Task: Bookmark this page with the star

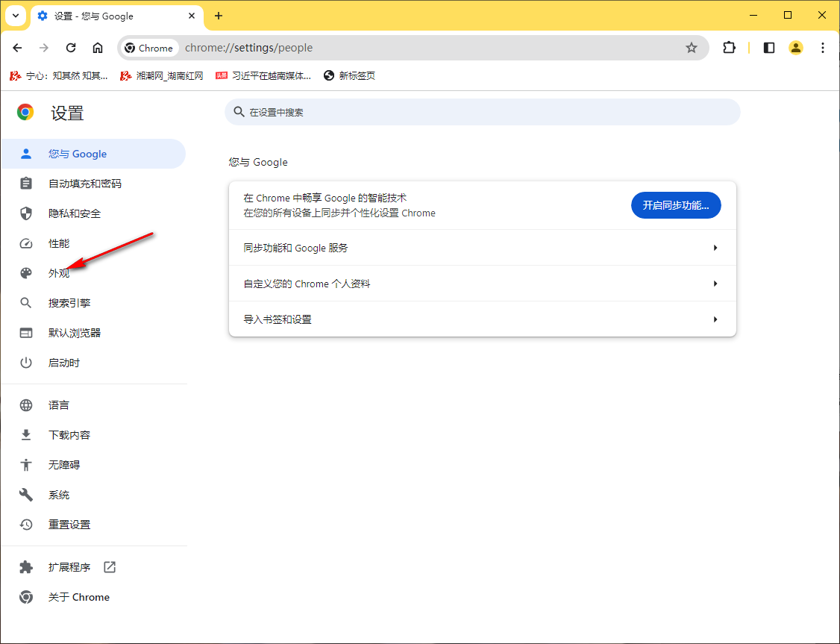Action: click(x=691, y=48)
